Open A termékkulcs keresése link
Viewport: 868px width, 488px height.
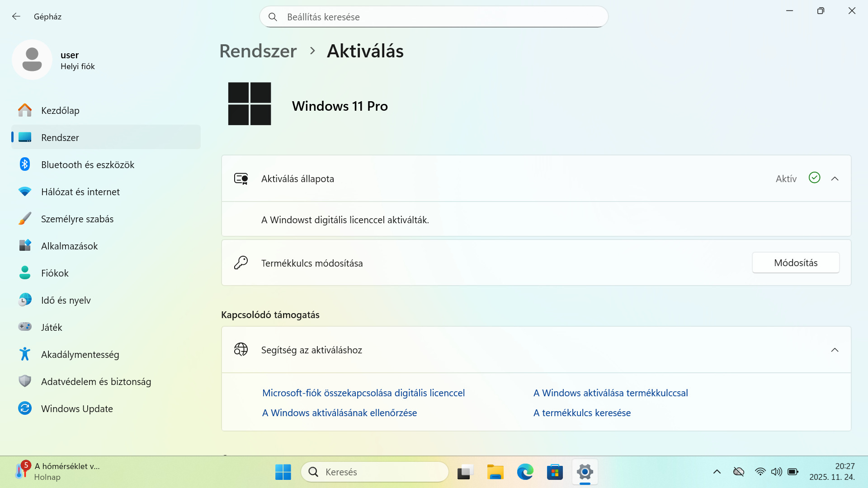(x=582, y=413)
